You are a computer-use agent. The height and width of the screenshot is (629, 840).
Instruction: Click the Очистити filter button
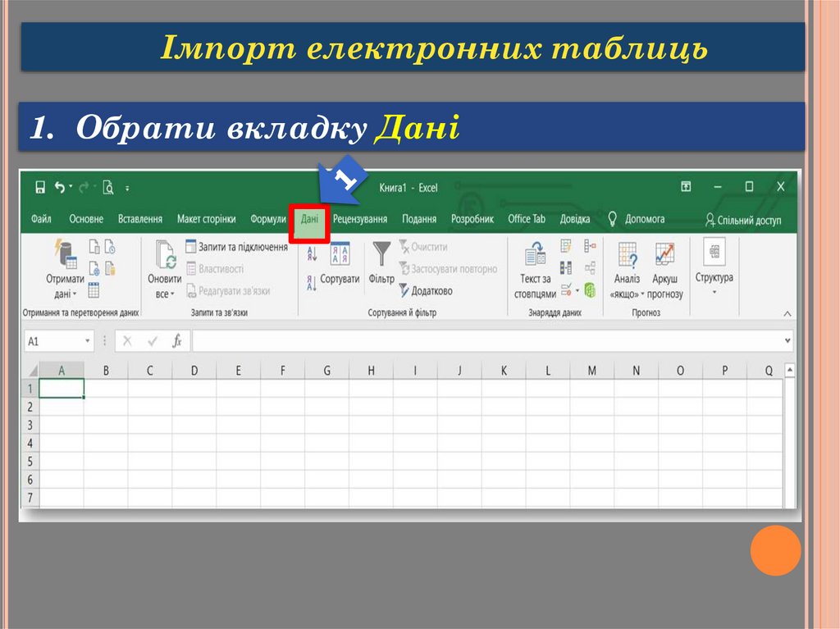(423, 247)
